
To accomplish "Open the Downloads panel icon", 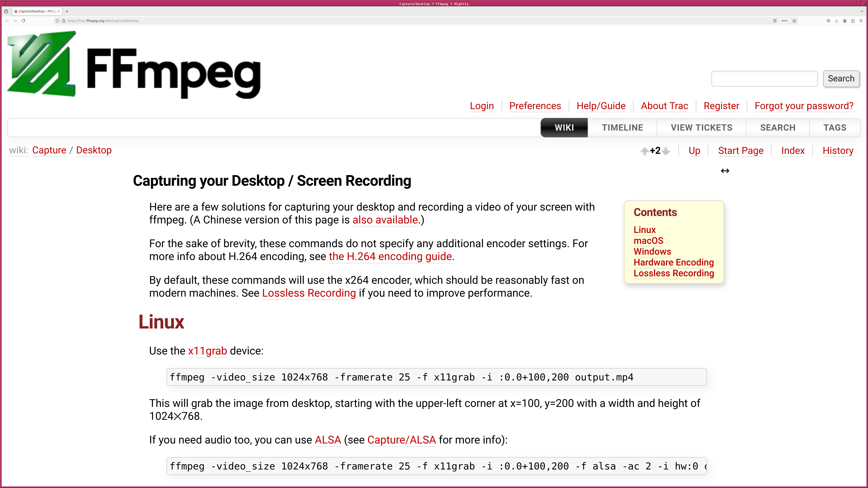I will (x=836, y=21).
